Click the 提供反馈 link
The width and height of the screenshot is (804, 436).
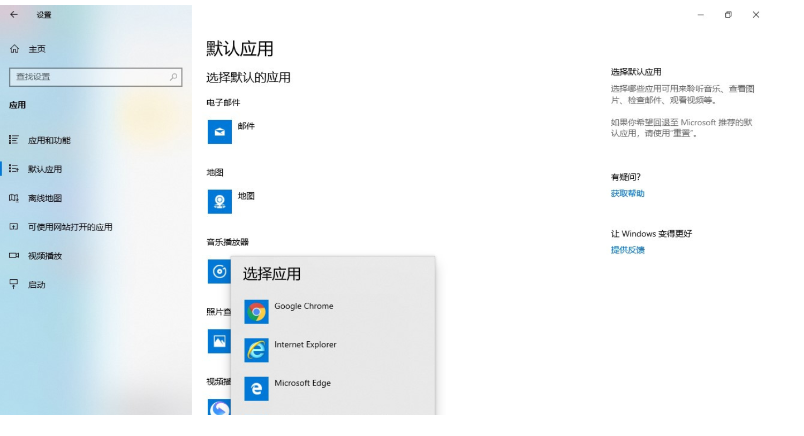628,249
